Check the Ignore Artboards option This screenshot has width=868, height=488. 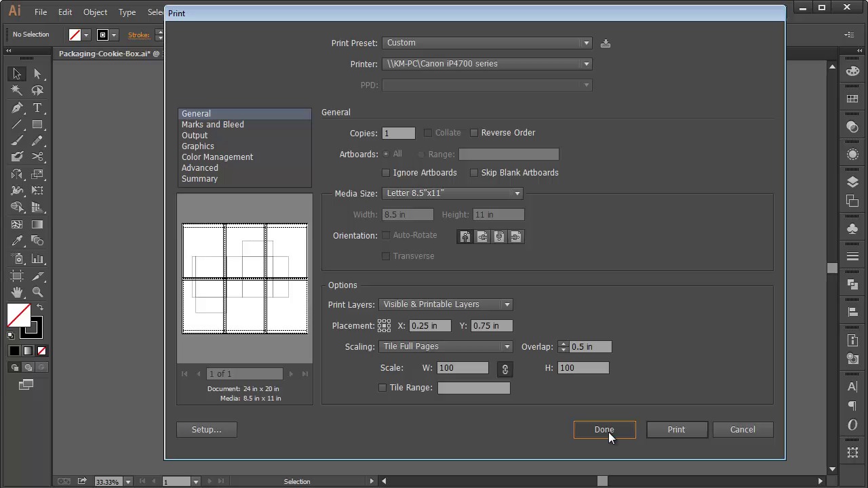coord(386,173)
